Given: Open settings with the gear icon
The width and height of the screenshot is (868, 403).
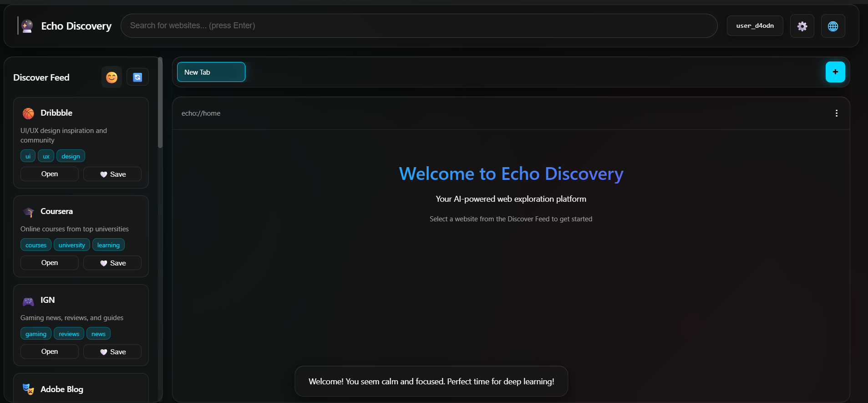Looking at the screenshot, I should tap(802, 26).
